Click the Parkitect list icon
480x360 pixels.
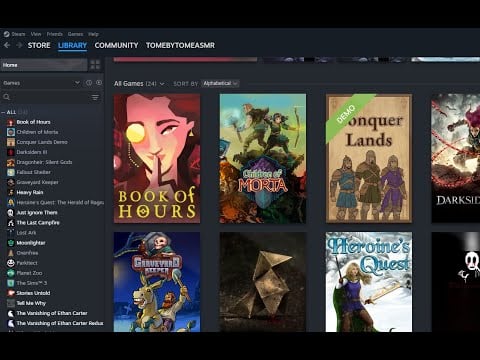pos(11,263)
